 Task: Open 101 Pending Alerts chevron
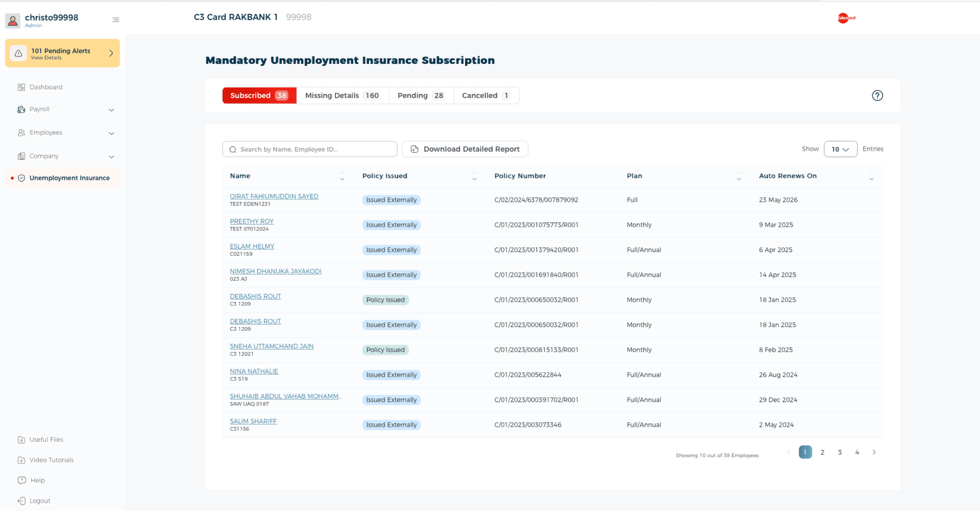coord(111,53)
